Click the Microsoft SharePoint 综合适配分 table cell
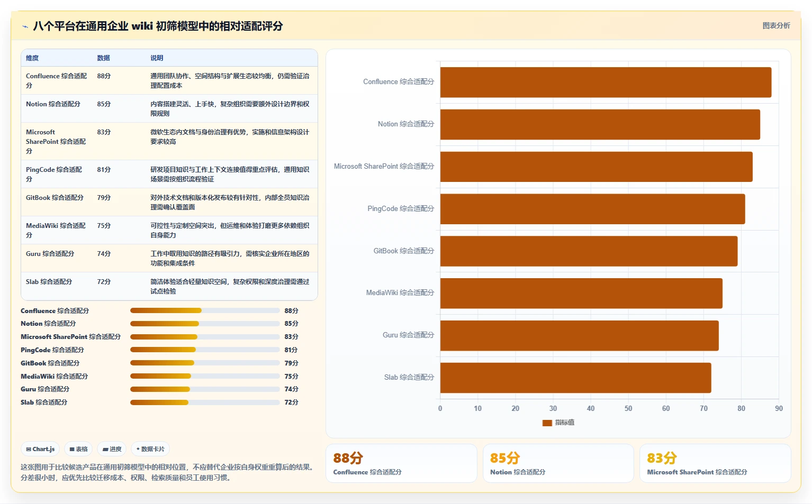 tap(57, 141)
